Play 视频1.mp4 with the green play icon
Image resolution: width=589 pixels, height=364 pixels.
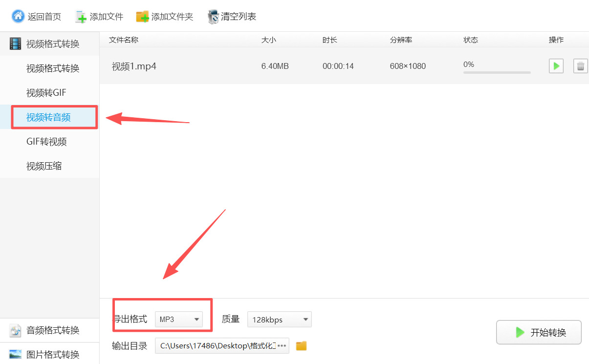pyautogui.click(x=556, y=66)
